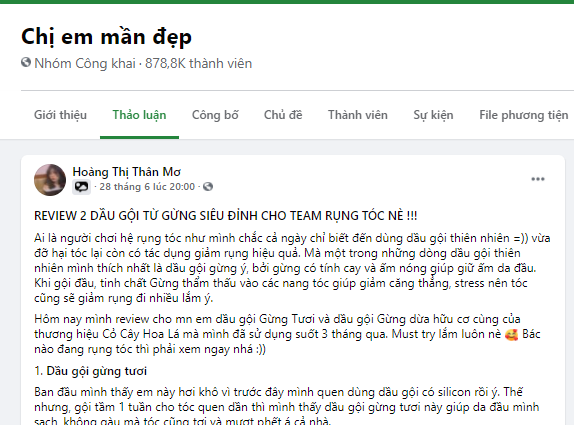Click the globe icon before Nhóm Công khai
The height and width of the screenshot is (425, 574).
click(26, 63)
